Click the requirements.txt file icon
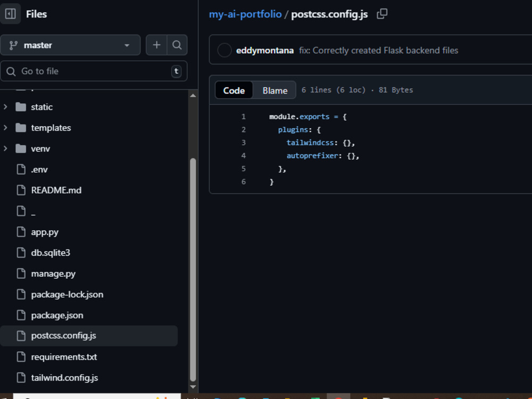Image resolution: width=532 pixels, height=399 pixels. [21, 356]
